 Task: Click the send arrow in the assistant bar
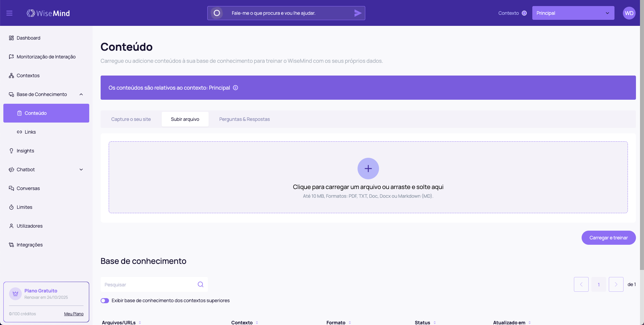(358, 13)
